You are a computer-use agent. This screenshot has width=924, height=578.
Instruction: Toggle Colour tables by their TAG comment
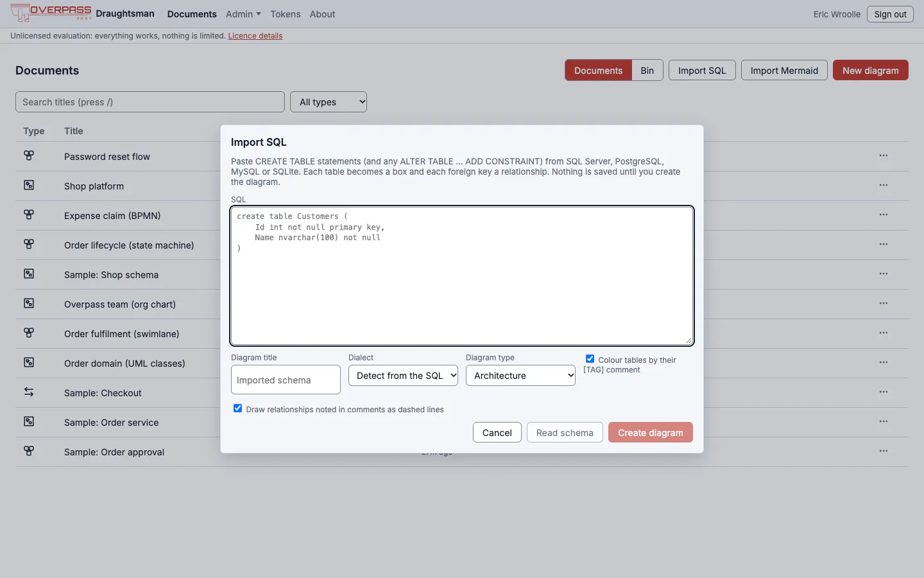coord(590,359)
